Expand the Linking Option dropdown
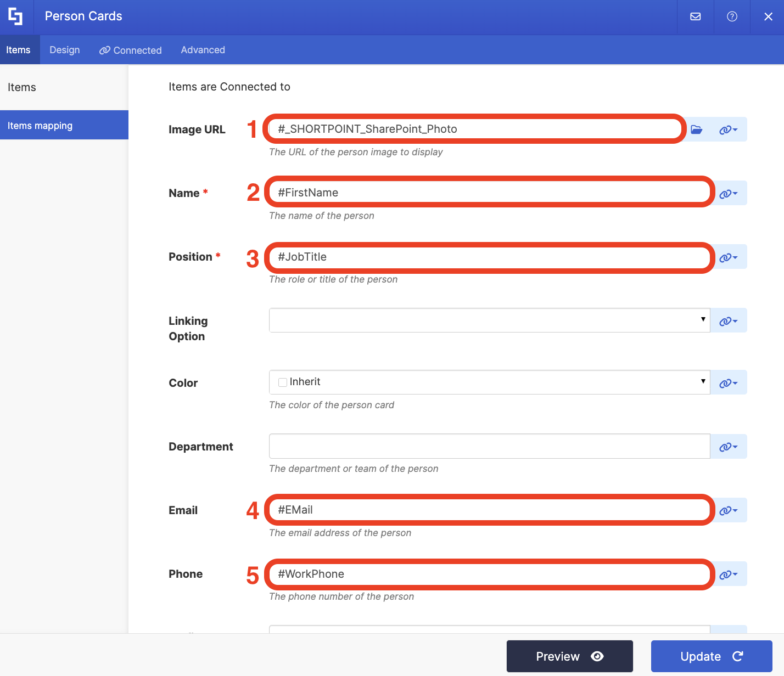The height and width of the screenshot is (676, 784). point(489,320)
